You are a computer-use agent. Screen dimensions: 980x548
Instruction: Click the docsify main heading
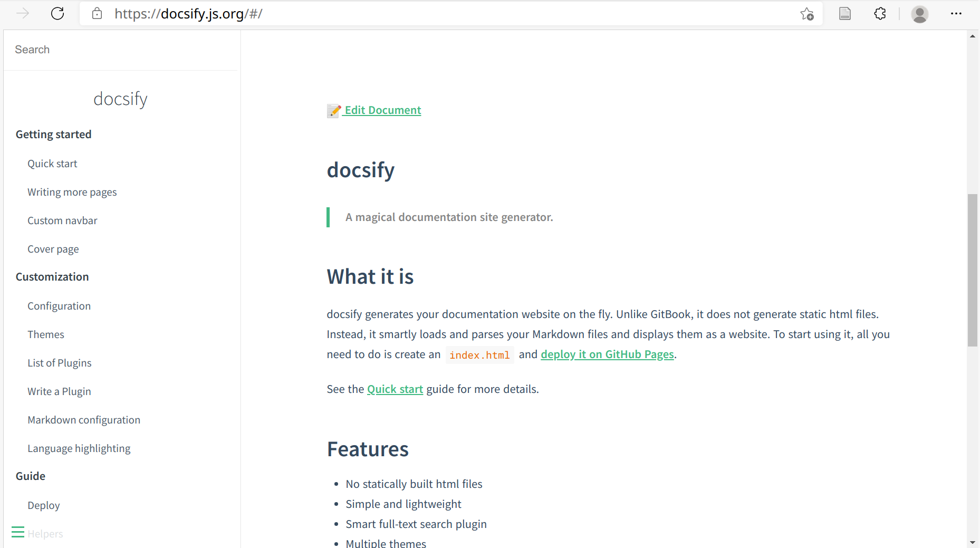(361, 170)
